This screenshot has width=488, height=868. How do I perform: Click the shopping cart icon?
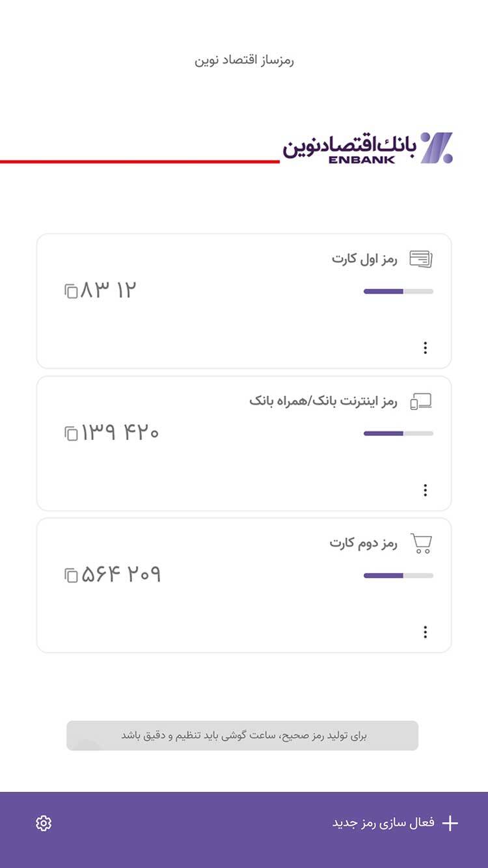tap(421, 543)
